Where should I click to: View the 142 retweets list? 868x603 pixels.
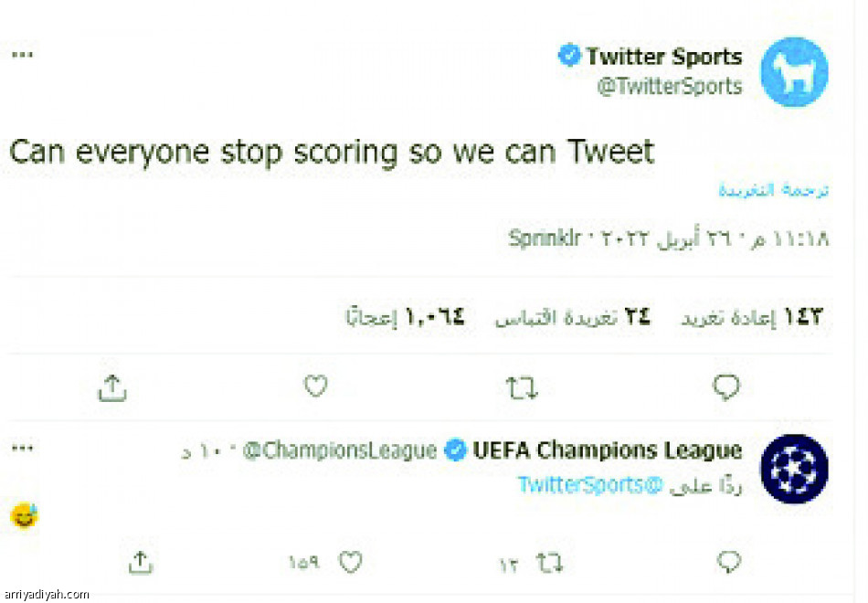click(753, 317)
